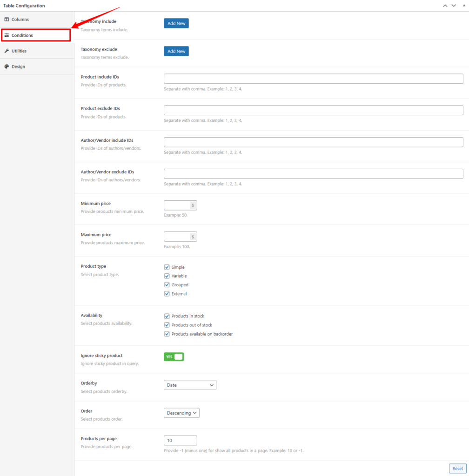The image size is (469, 476).
Task: Open the Orderby dropdown
Action: pyautogui.click(x=190, y=385)
